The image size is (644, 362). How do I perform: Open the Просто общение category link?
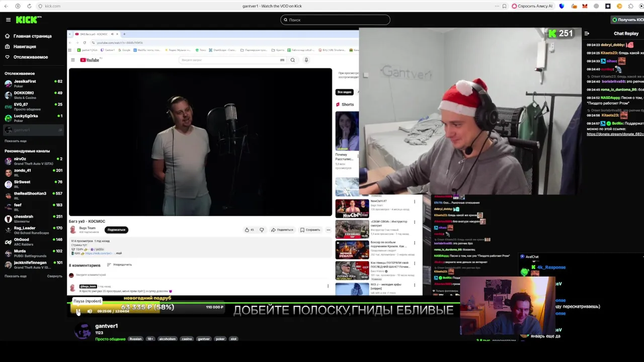coord(110,339)
